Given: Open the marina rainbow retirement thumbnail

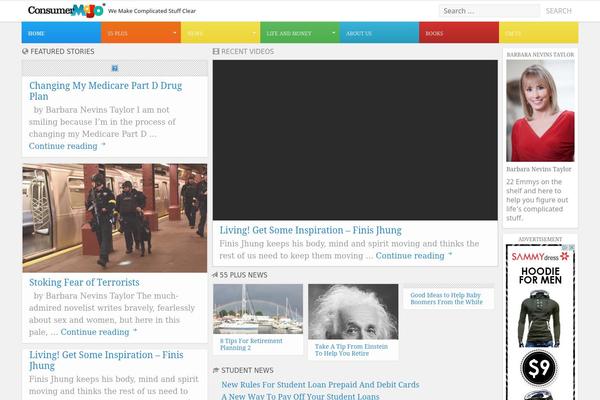Looking at the screenshot, I should (x=258, y=309).
